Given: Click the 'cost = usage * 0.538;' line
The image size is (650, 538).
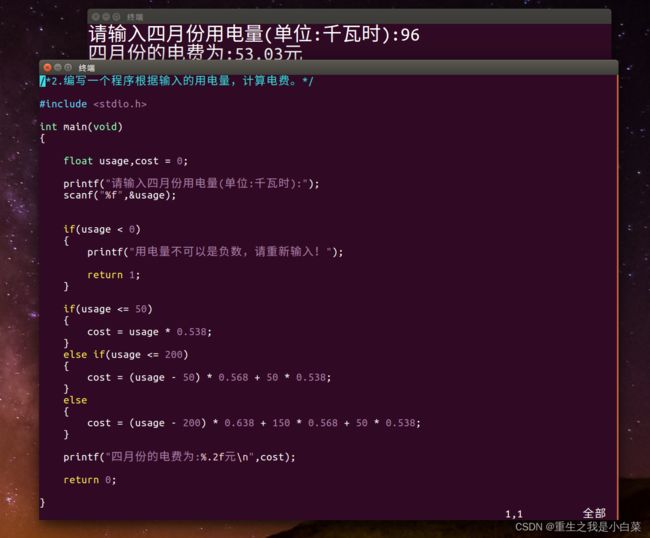Looking at the screenshot, I should coord(149,332).
